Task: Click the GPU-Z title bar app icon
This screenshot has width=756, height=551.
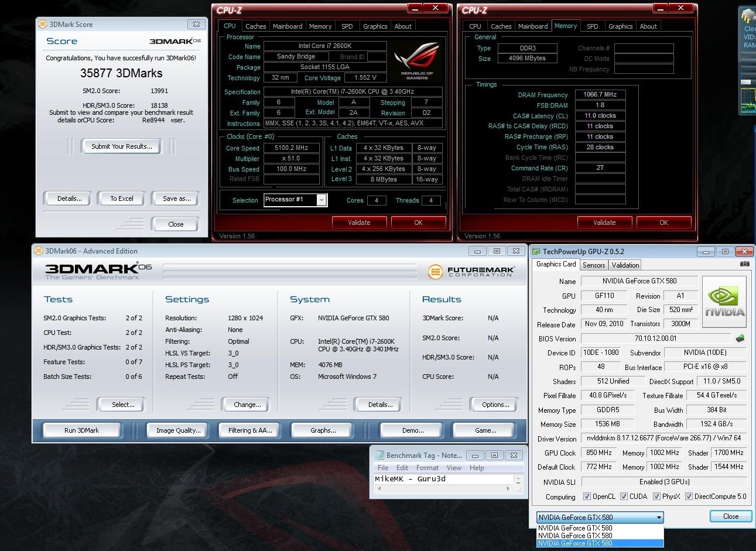Action: coord(536,251)
